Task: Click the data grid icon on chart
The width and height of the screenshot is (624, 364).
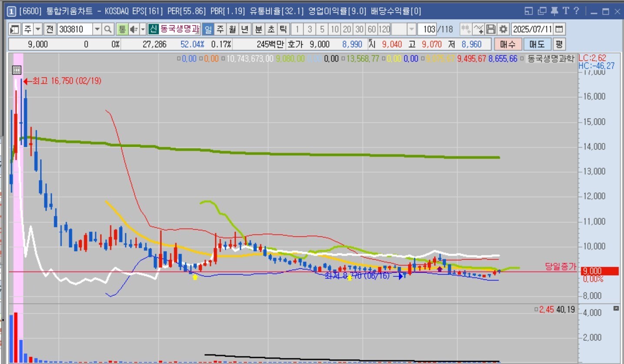Action: [x=17, y=70]
